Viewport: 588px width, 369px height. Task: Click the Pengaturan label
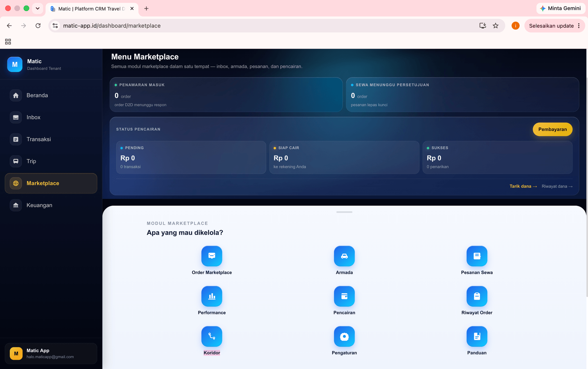pos(344,353)
